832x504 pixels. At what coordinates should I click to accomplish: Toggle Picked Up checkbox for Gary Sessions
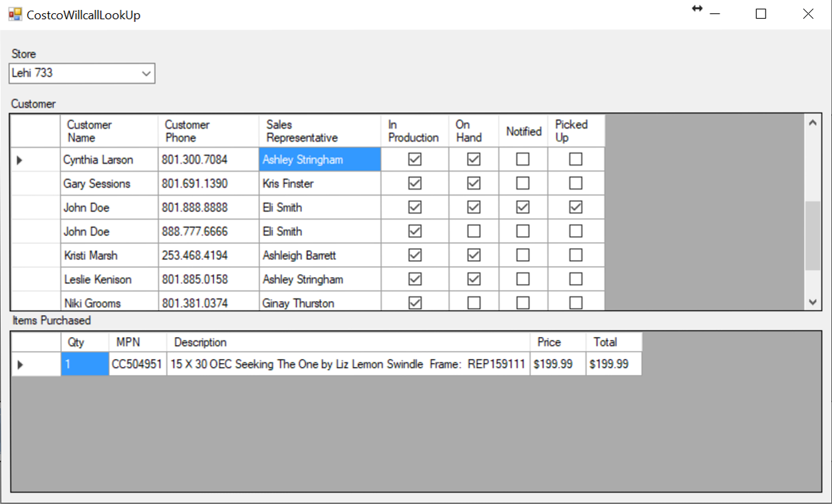click(575, 184)
